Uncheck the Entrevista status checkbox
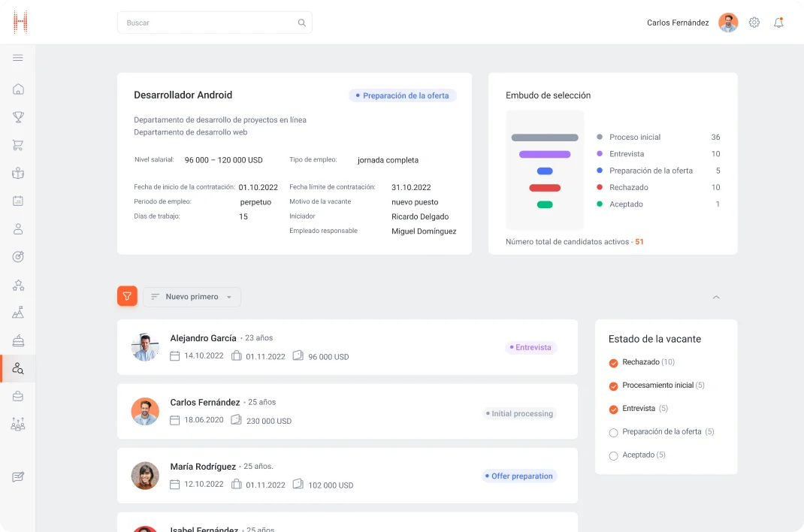 [x=613, y=410]
